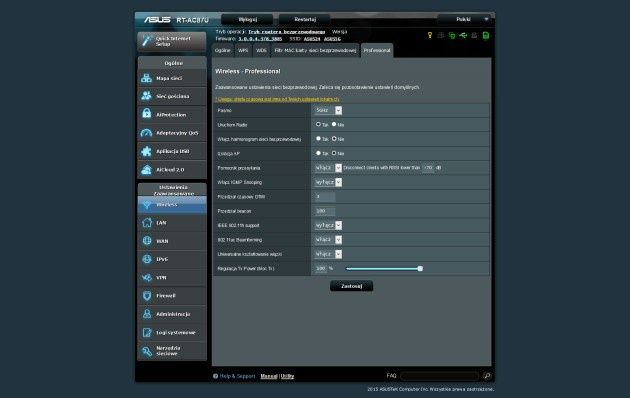Select Tak for wireless scheduler (harmonogram)
This screenshot has width=630, height=398.
click(318, 139)
